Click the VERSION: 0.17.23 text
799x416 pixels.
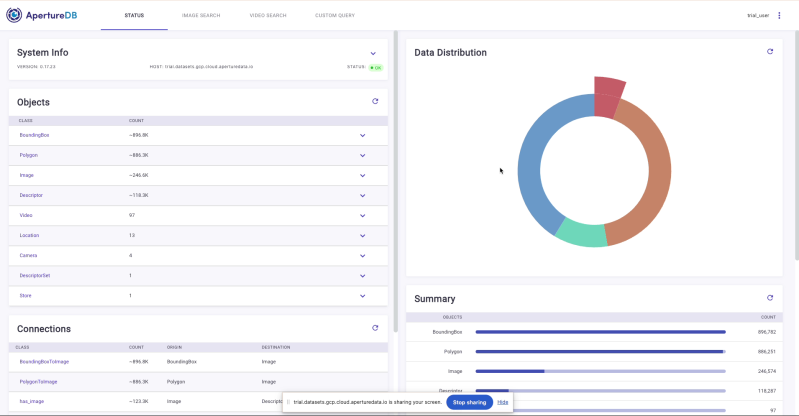(x=36, y=67)
